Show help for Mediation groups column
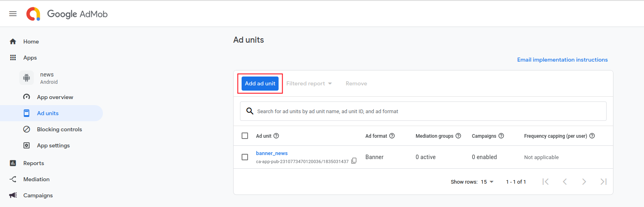Image resolution: width=644 pixels, height=207 pixels. pyautogui.click(x=458, y=136)
